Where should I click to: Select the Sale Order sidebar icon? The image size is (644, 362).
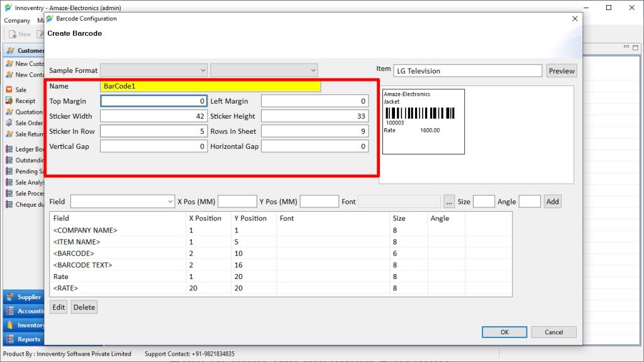(x=9, y=123)
